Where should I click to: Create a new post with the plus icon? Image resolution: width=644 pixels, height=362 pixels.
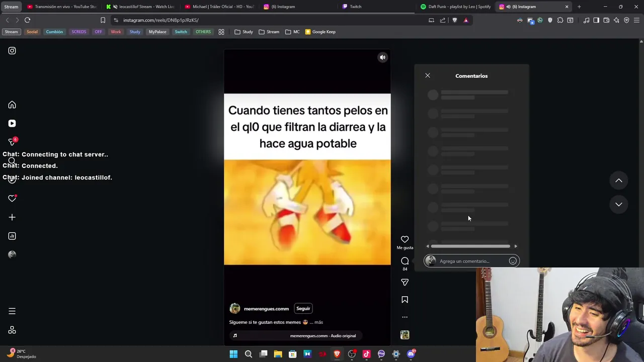click(x=12, y=217)
